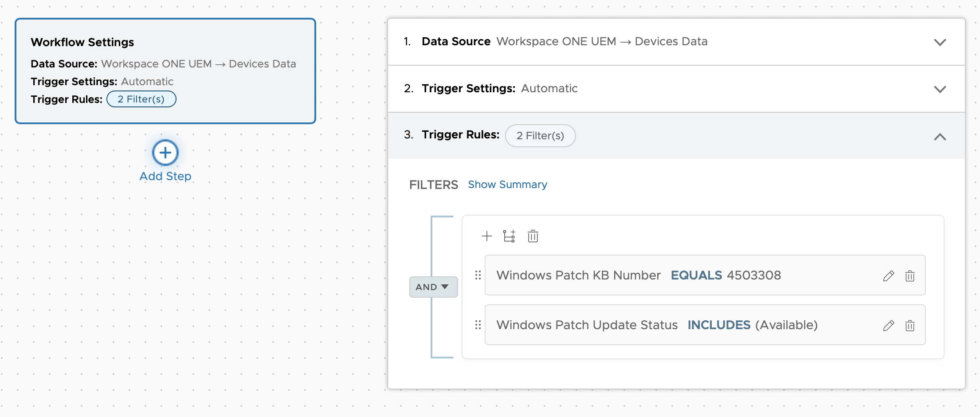Screen dimensions: 980x417
Task: Click drag handle of Update Status filter
Action: pos(478,325)
